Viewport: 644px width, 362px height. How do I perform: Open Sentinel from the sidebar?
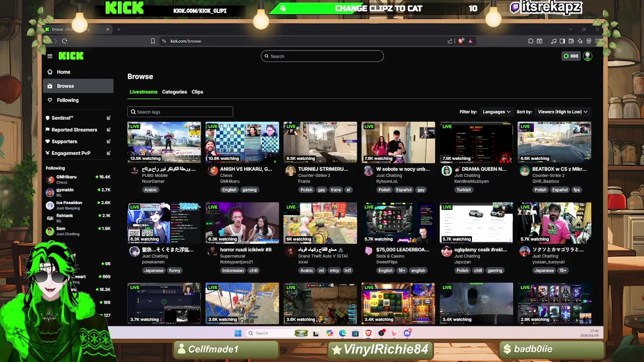pos(77,118)
